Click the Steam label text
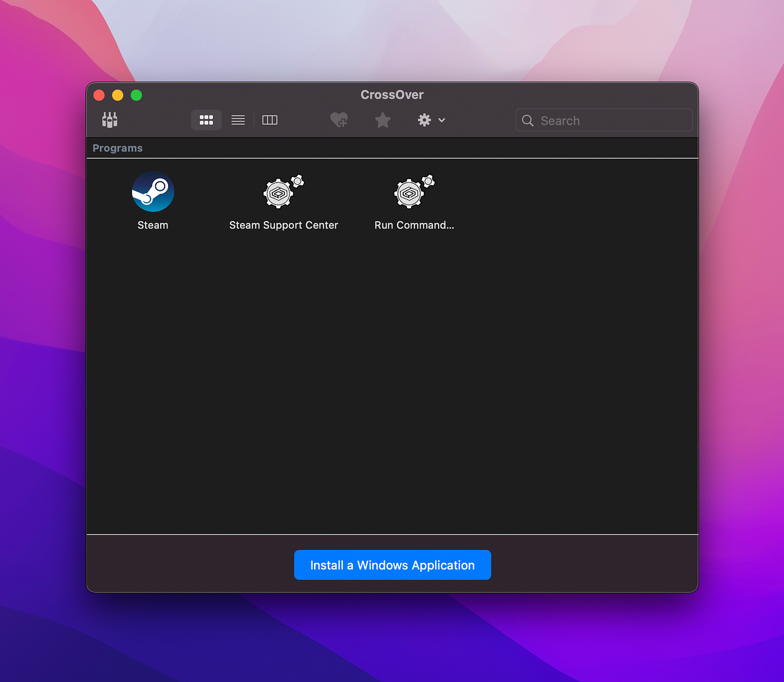Viewport: 784px width, 682px height. (153, 225)
